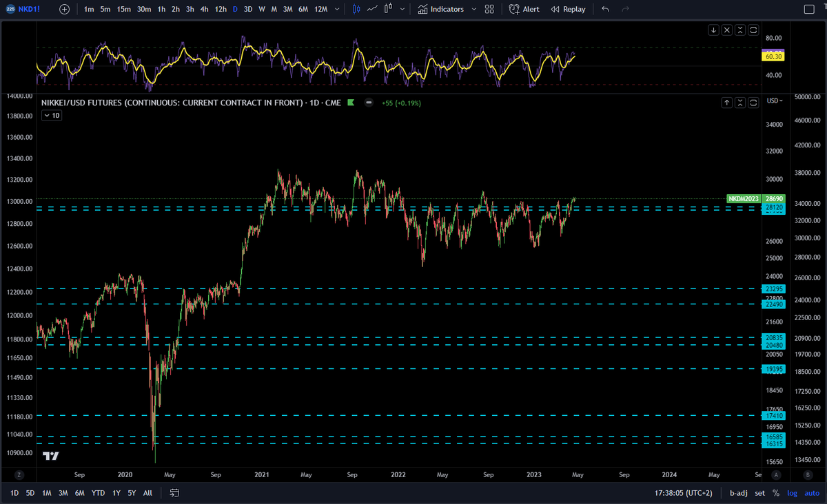Expand the chart style dropdown chevron
827x504 pixels.
pos(402,9)
